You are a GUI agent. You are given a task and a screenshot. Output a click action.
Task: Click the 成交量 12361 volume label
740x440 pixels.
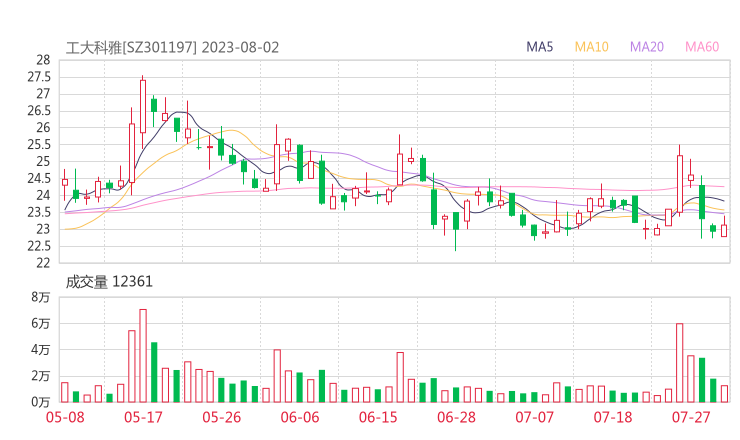pyautogui.click(x=109, y=282)
